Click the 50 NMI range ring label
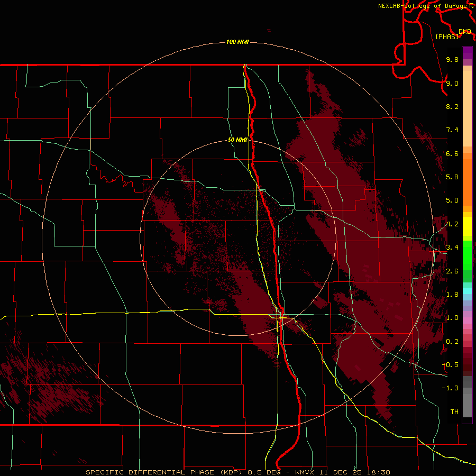Image resolution: width=476 pixels, height=476 pixels. [237, 140]
